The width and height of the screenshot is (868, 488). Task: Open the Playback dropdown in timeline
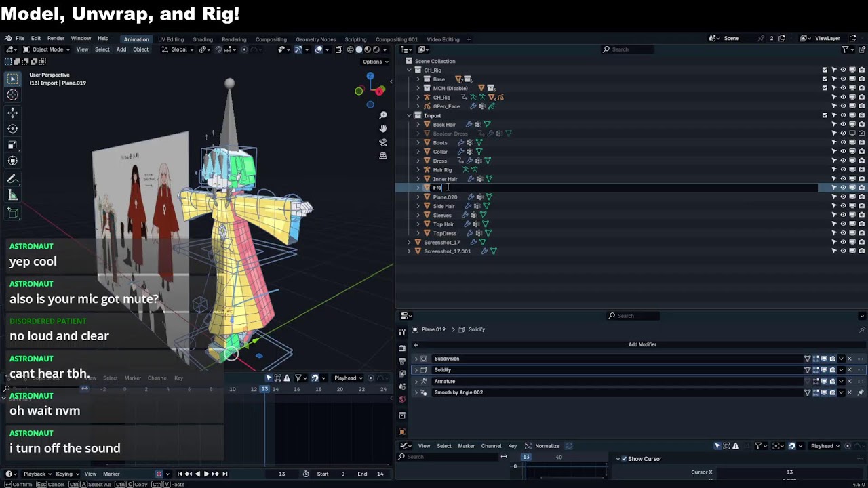(x=38, y=474)
